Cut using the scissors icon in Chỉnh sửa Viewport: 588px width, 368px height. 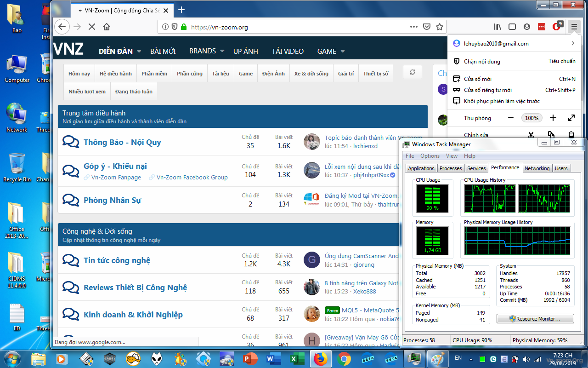coord(531,135)
